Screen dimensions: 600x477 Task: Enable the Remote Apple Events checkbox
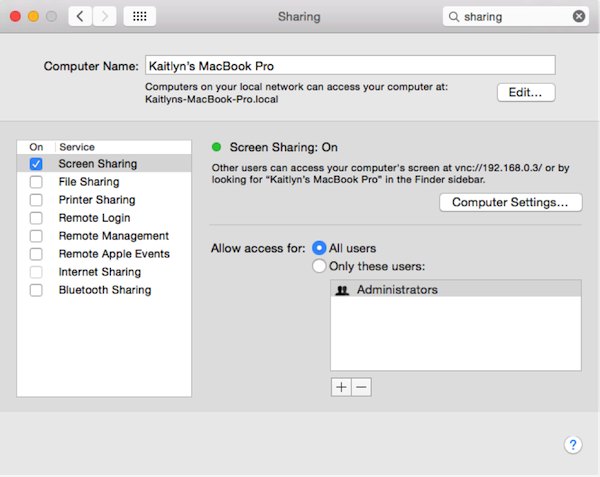click(36, 254)
